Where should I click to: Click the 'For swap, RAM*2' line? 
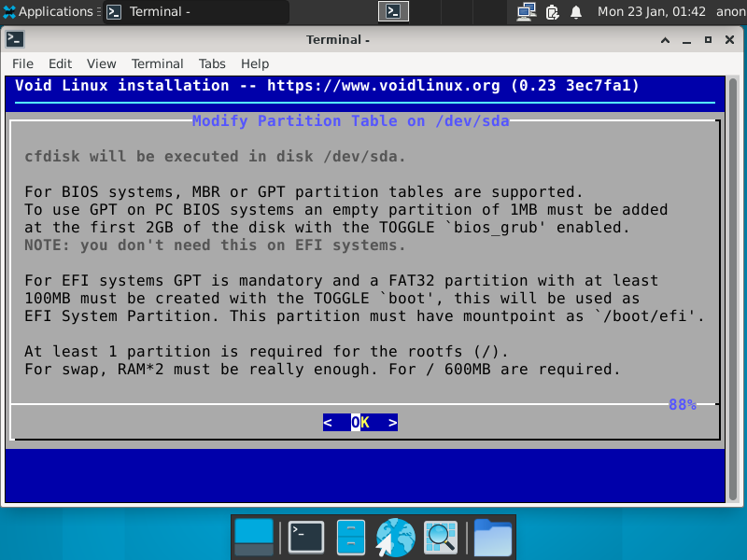(322, 369)
